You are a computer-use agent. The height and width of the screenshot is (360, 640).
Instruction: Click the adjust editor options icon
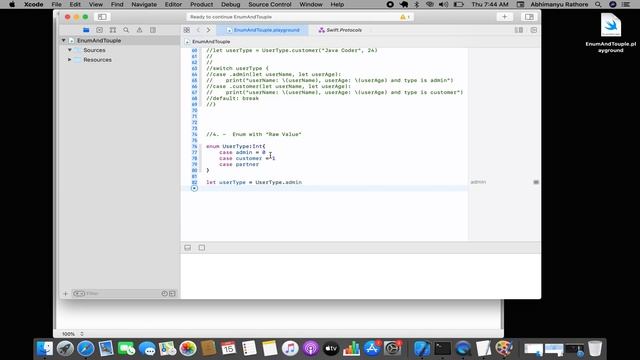(519, 30)
